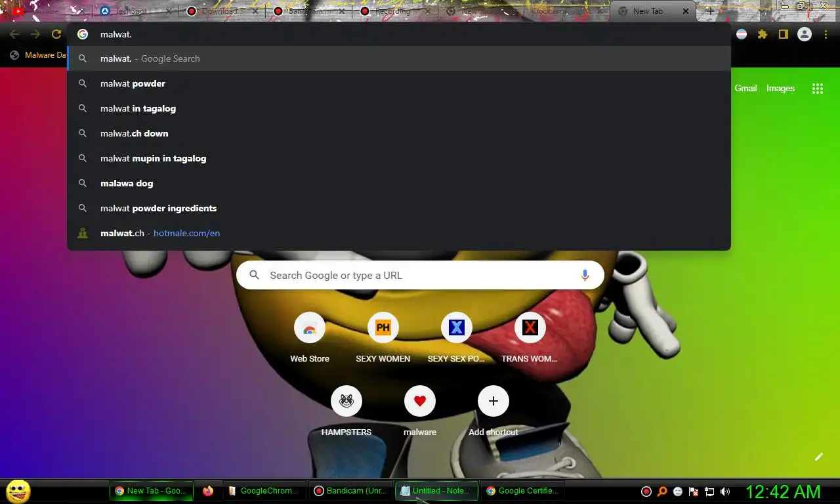Select suggestion 'malwat mupin in tagalog'
The width and height of the screenshot is (840, 504).
pos(399,158)
